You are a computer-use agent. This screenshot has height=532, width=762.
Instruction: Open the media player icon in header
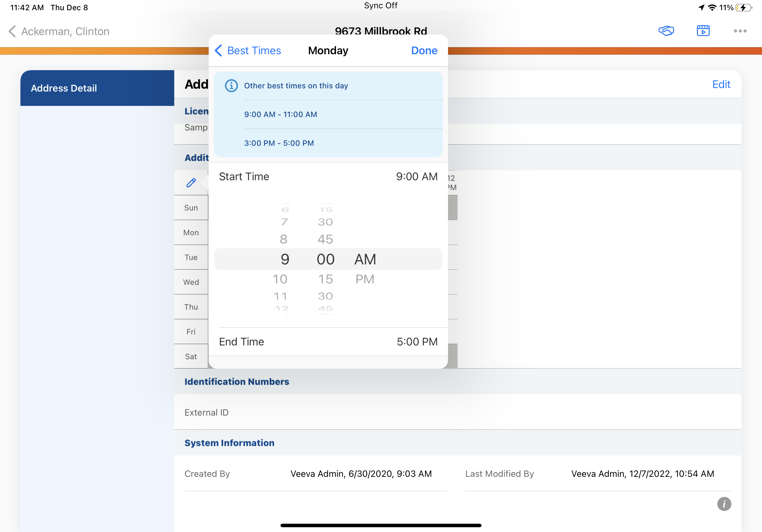(x=703, y=31)
